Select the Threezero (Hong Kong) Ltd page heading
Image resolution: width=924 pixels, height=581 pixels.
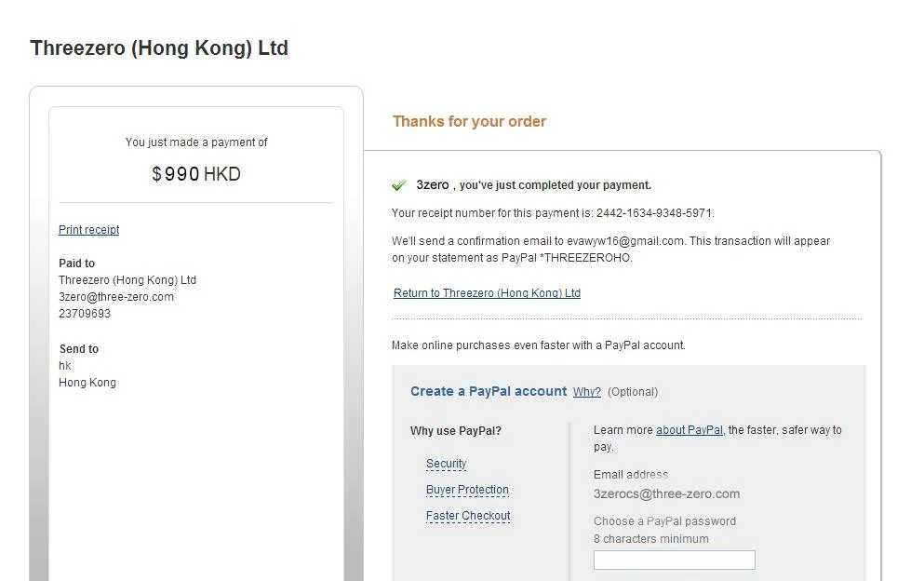pyautogui.click(x=159, y=47)
